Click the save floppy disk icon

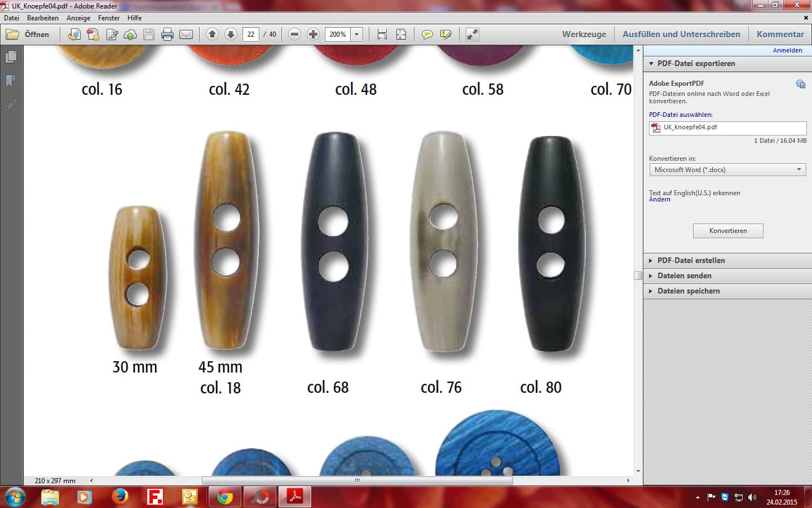(x=149, y=34)
